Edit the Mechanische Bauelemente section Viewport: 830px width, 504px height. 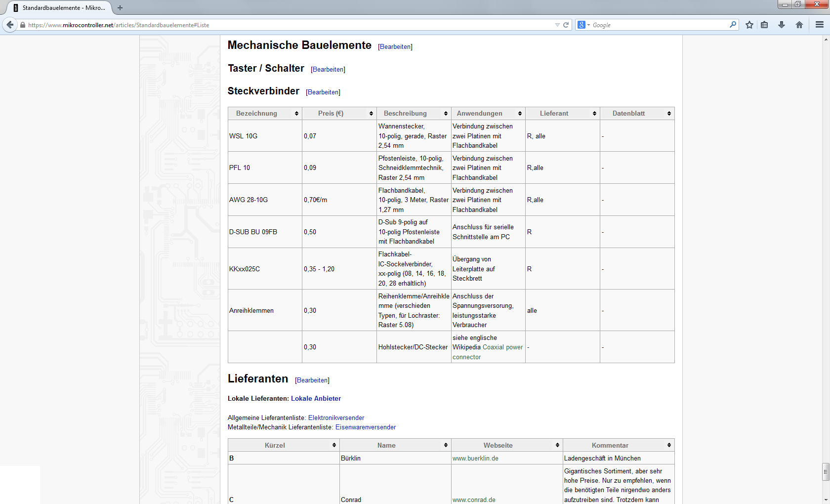click(395, 47)
